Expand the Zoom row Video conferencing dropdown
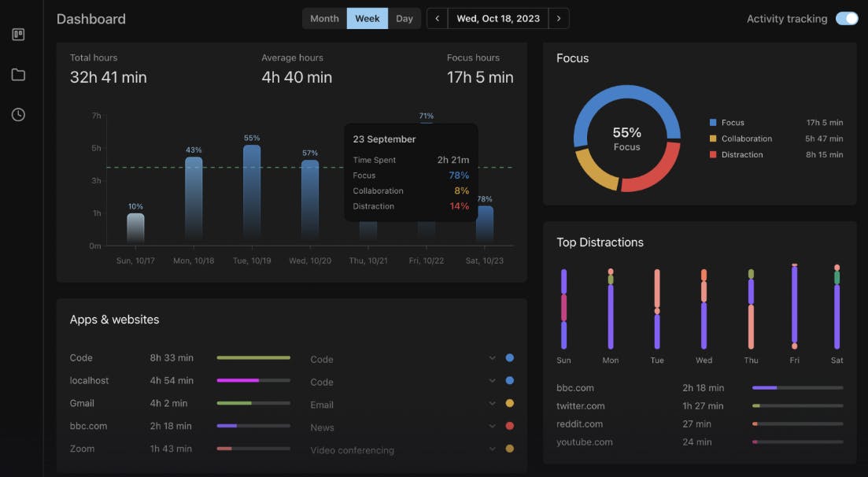Image resolution: width=868 pixels, height=477 pixels. tap(492, 449)
